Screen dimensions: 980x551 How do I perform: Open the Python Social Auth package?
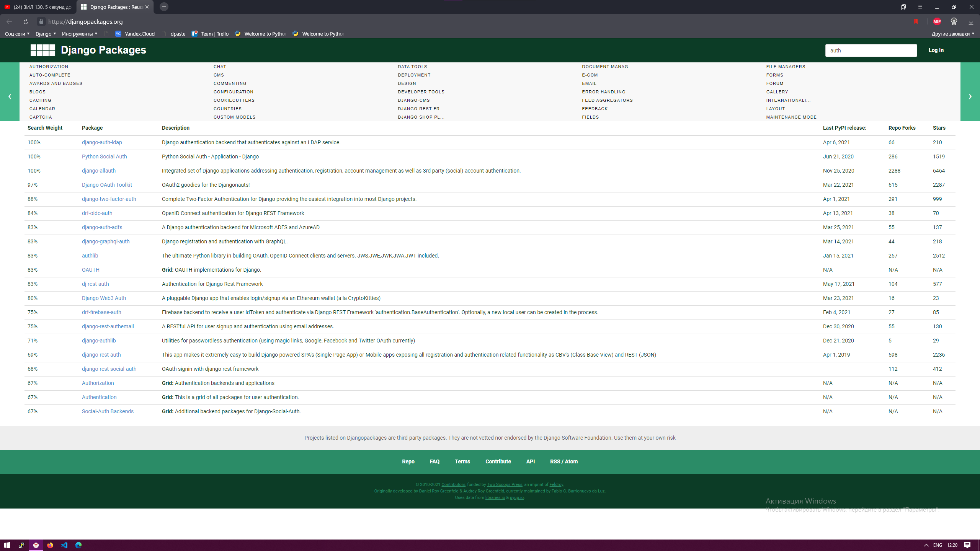click(x=104, y=156)
